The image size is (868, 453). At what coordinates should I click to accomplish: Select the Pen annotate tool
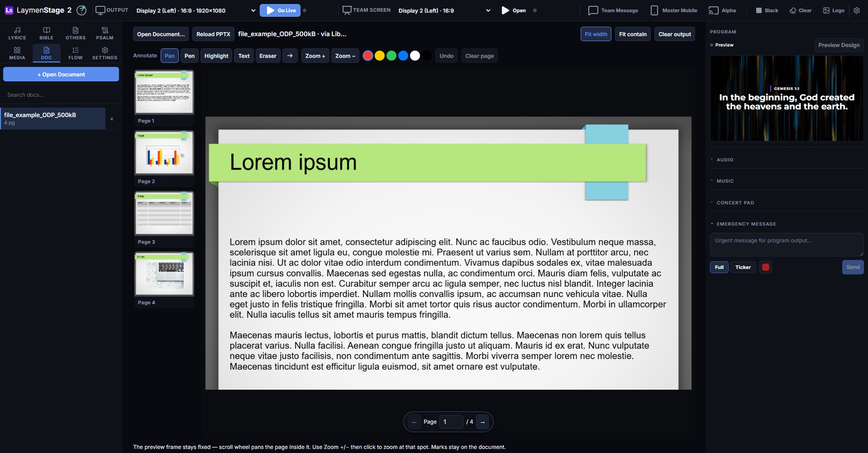[x=190, y=56]
